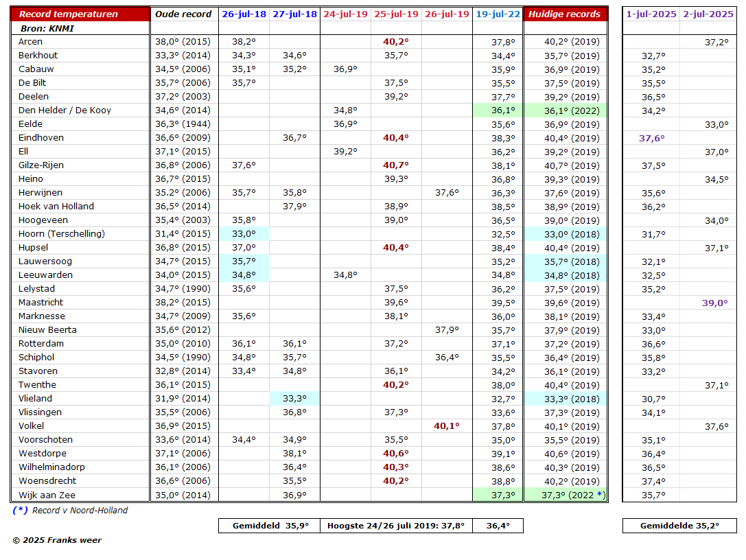Select Hoek van Holland's 27-jul-18 value '37,9°'
The width and height of the screenshot is (746, 560).
point(295,207)
